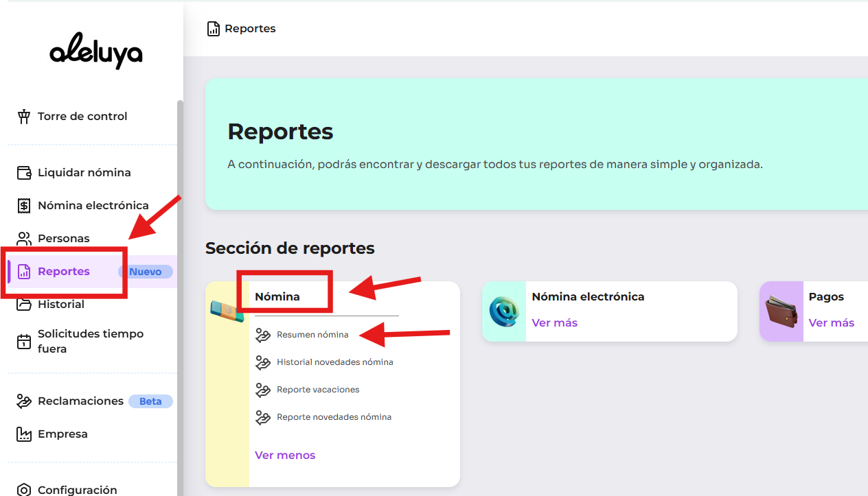Click the Nómina electrónica receipt icon
Screen dimensions: 868x496
coord(25,206)
